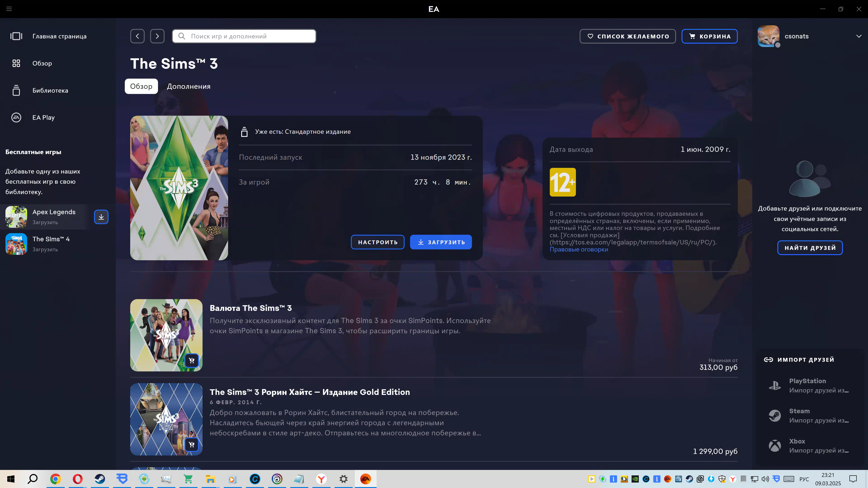This screenshot has width=868, height=488.
Task: Click the 12+ age rating badge
Action: tap(563, 182)
